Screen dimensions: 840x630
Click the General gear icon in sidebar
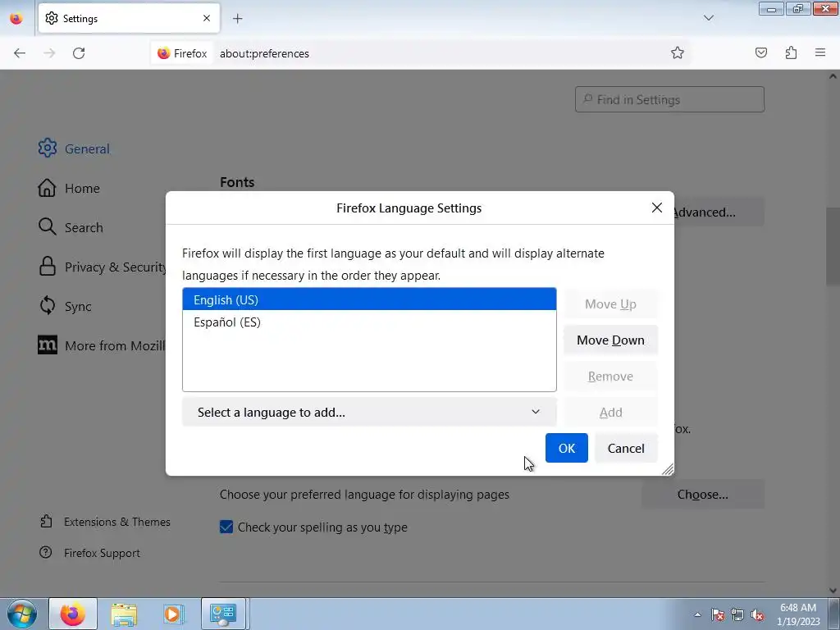pos(47,148)
